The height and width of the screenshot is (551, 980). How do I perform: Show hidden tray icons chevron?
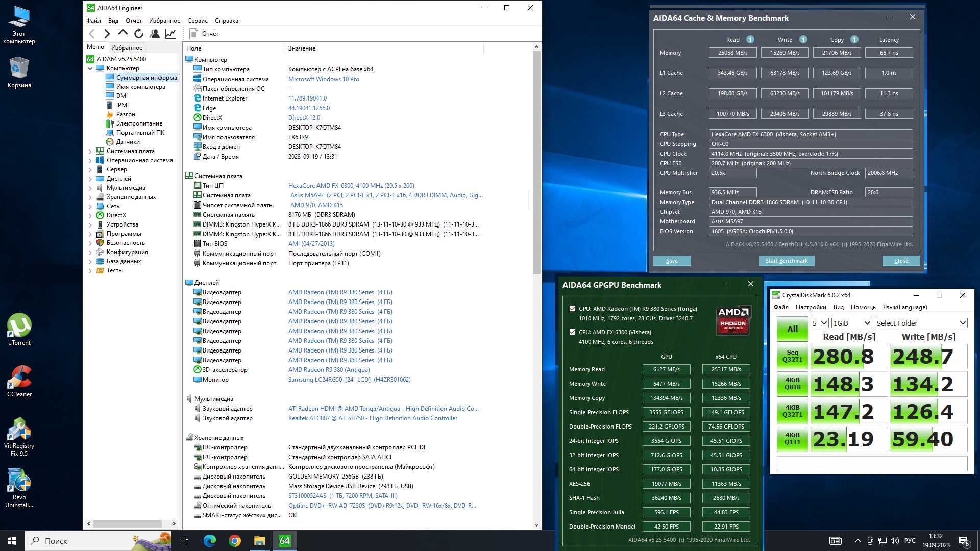857,541
